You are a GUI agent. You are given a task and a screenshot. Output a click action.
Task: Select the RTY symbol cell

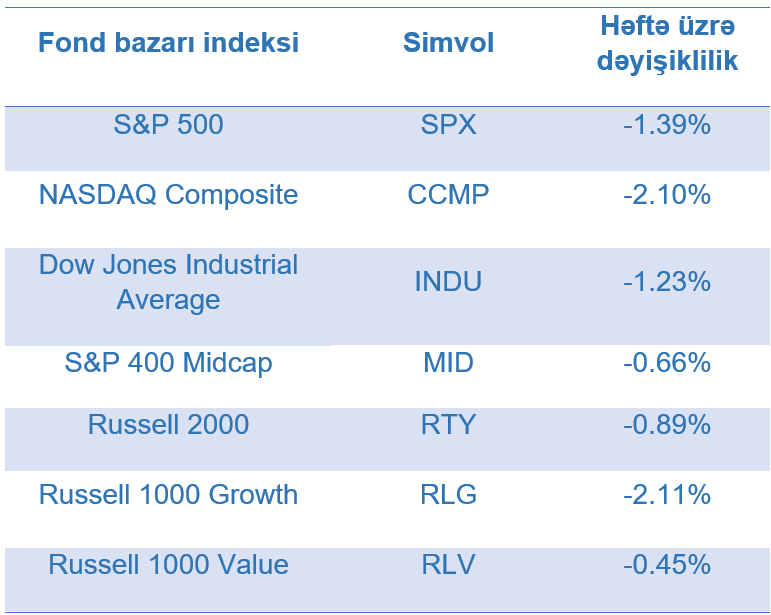tap(448, 424)
